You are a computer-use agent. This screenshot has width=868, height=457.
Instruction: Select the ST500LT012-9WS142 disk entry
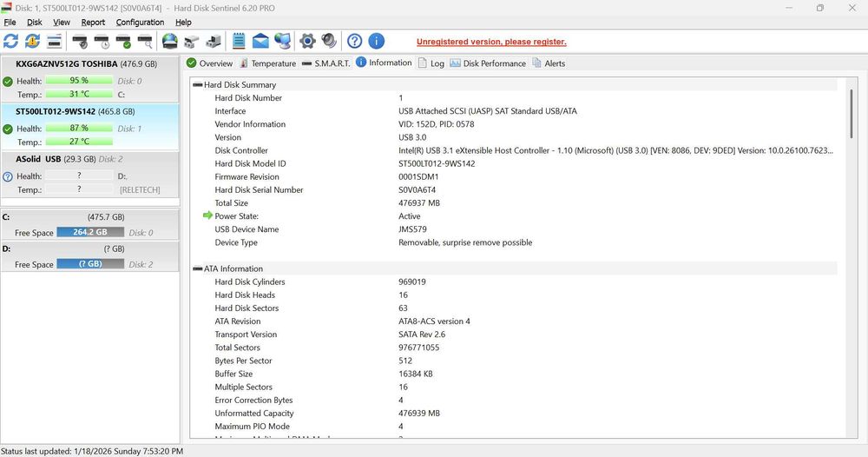click(89, 126)
